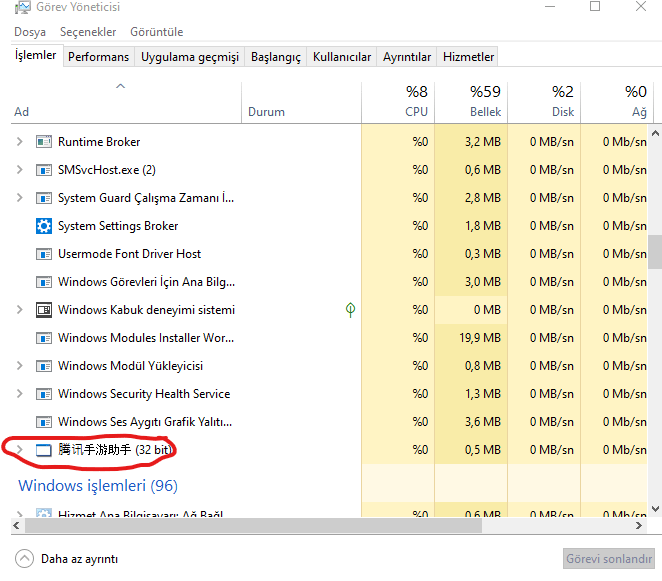Click the vertical scrollbar thumb
This screenshot has height=581, width=662.
tap(655, 252)
